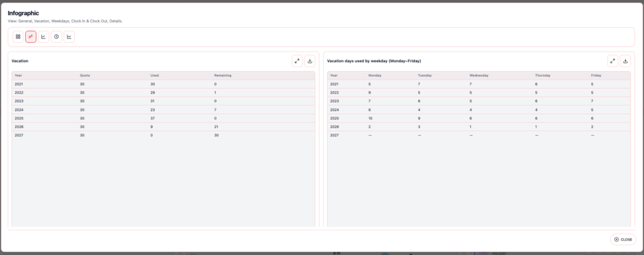Image resolution: width=644 pixels, height=255 pixels.
Task: Click the Wednesday column header
Action: click(479, 75)
